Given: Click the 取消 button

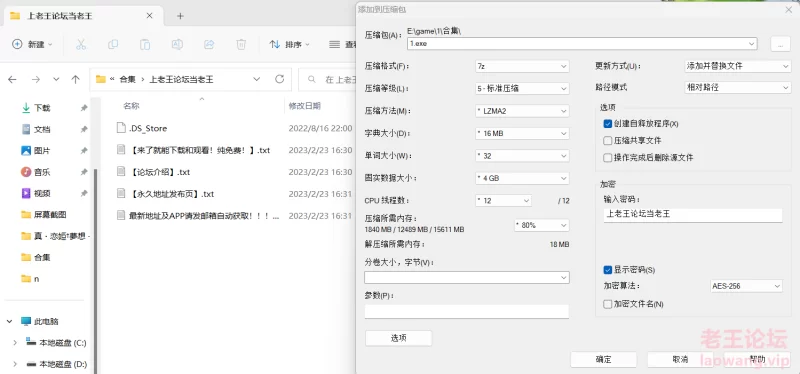Looking at the screenshot, I should click(x=680, y=359).
